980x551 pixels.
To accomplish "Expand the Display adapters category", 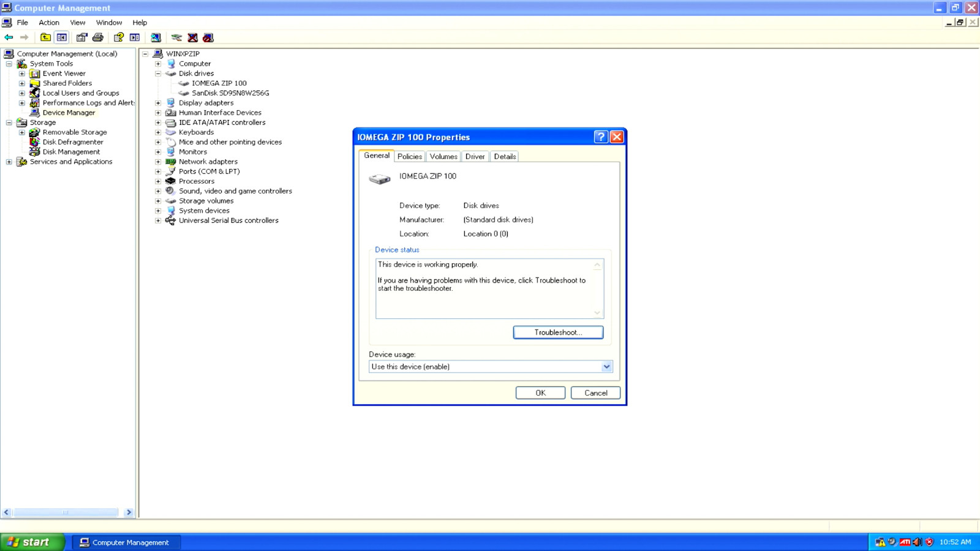I will coord(158,103).
